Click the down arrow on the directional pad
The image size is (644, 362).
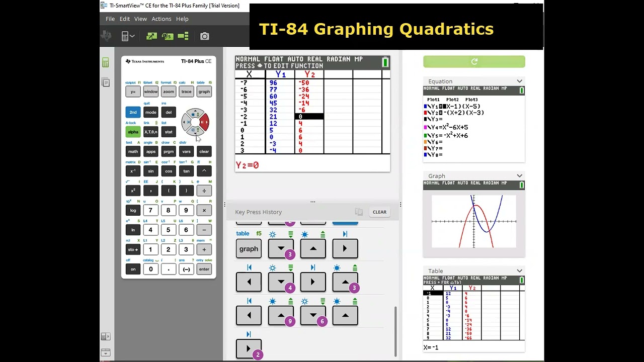pos(195,131)
